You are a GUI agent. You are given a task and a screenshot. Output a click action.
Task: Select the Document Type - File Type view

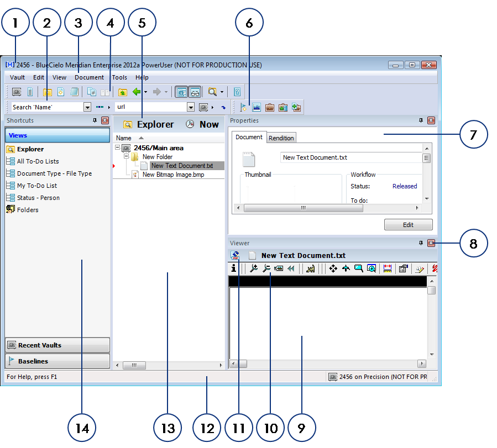[54, 173]
